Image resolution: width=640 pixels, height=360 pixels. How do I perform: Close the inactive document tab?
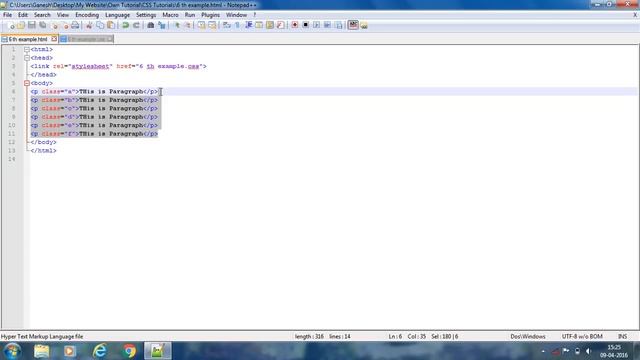tap(109, 39)
